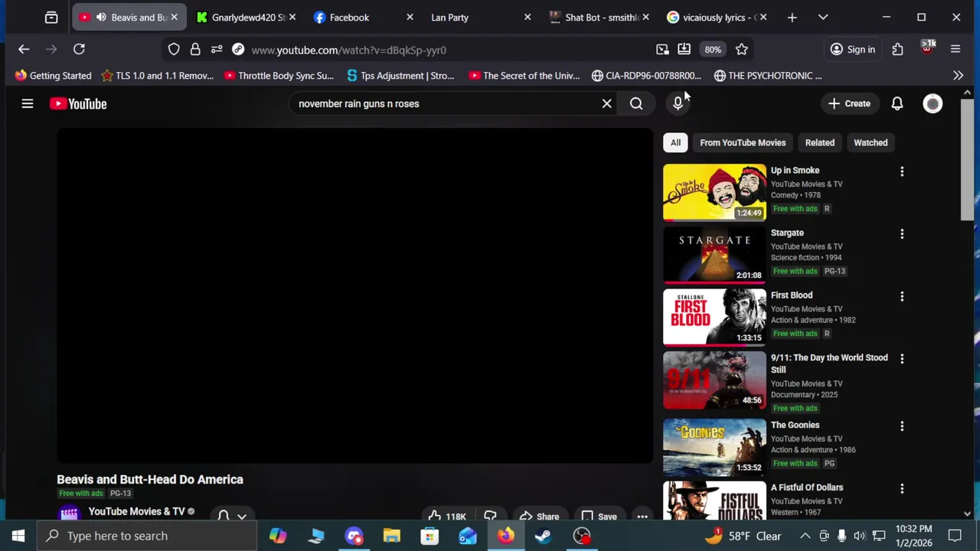
Task: Open the YouTube Movies & TV channel
Action: click(x=136, y=511)
